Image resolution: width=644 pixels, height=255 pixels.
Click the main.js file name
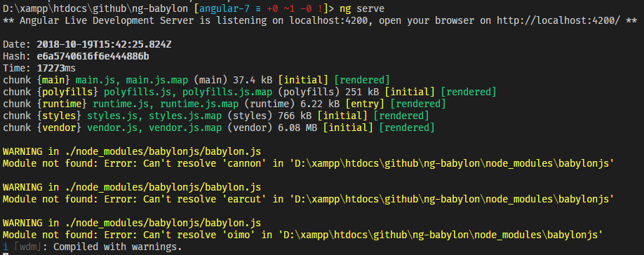coord(95,80)
